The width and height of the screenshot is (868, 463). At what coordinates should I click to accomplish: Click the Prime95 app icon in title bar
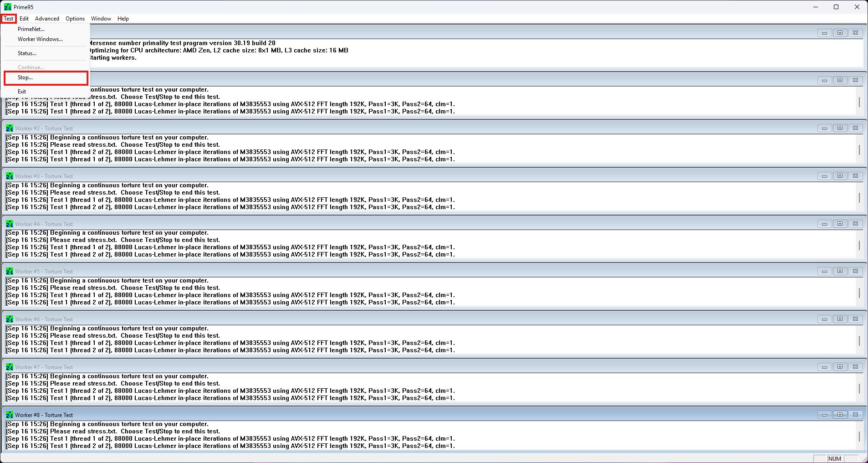click(x=8, y=7)
